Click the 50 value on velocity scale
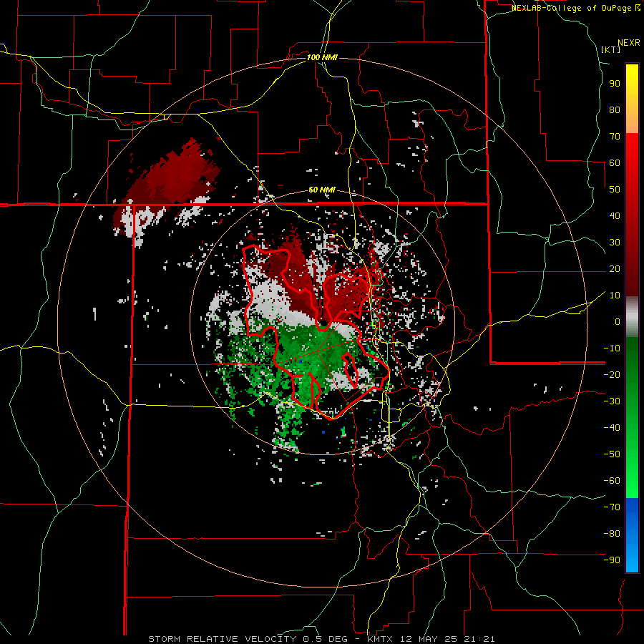 [615, 190]
